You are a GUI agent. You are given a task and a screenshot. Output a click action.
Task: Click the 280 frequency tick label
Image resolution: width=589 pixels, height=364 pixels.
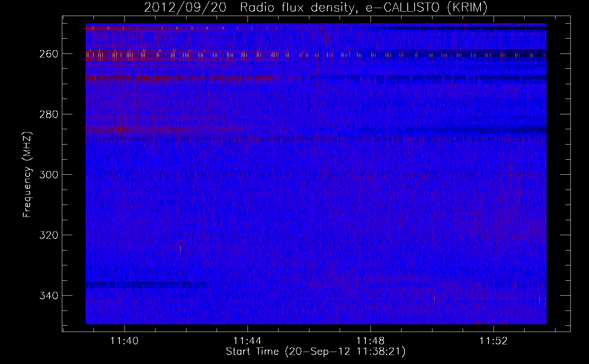(x=48, y=114)
